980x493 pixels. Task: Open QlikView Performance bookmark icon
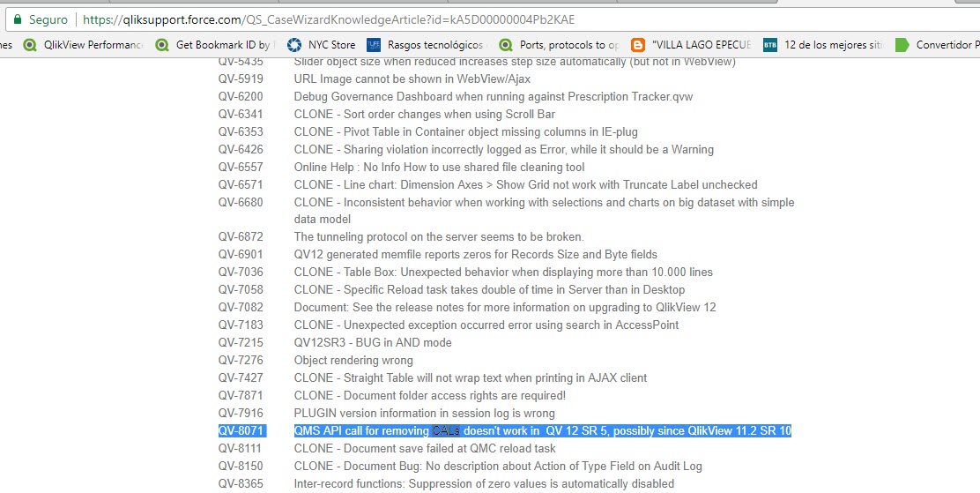click(x=29, y=45)
